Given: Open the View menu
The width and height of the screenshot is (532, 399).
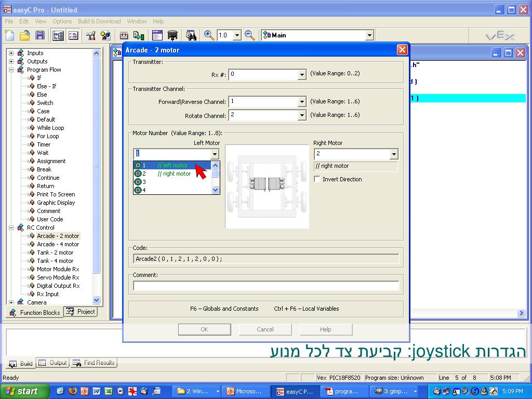Looking at the screenshot, I should pos(41,21).
